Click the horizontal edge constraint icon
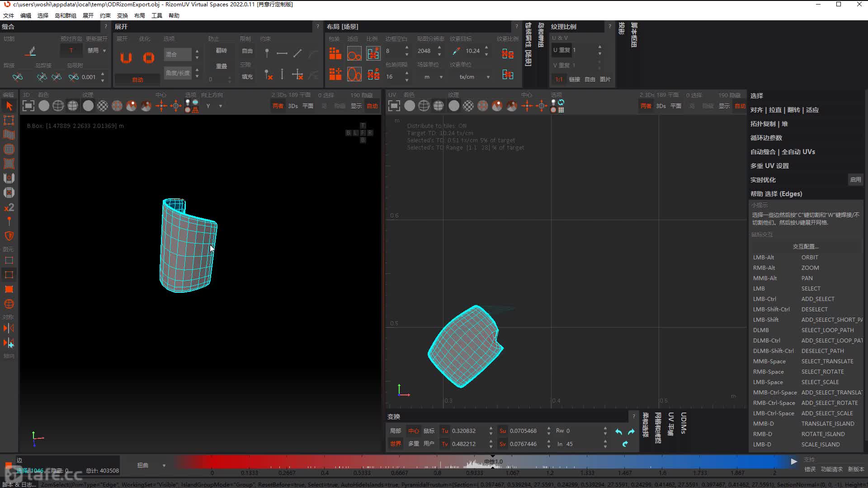Screen dimensions: 868x488 282,53
